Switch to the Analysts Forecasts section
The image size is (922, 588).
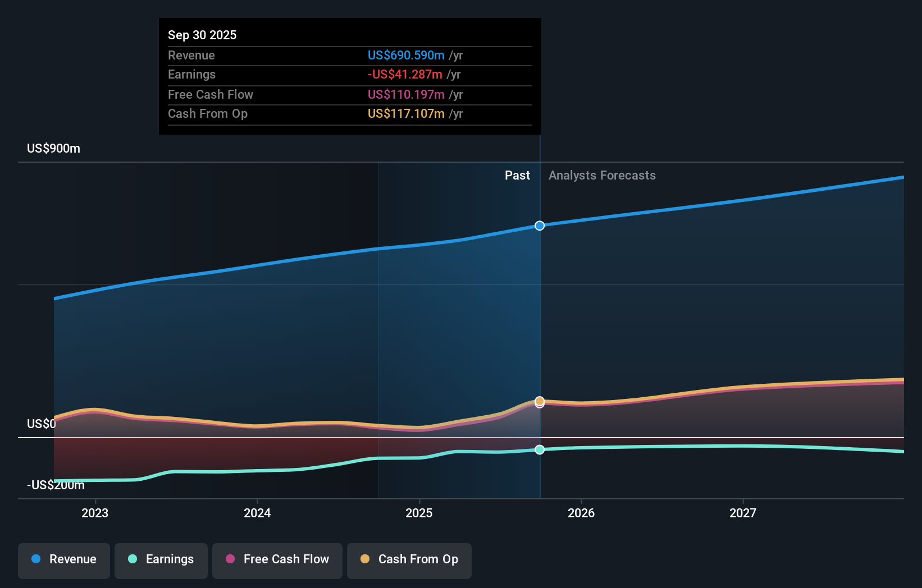(x=602, y=175)
